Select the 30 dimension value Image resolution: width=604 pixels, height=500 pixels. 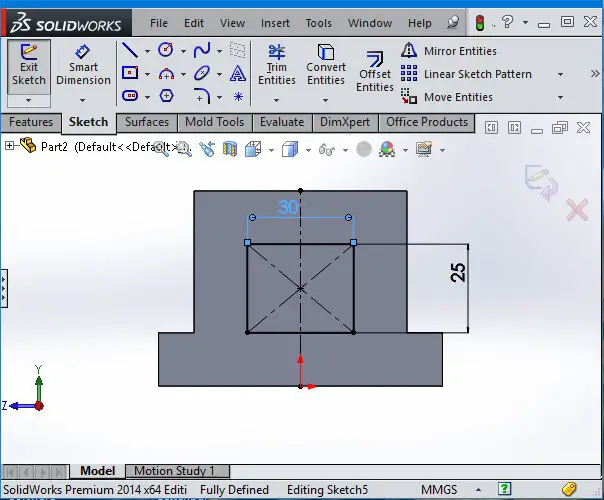(x=288, y=207)
